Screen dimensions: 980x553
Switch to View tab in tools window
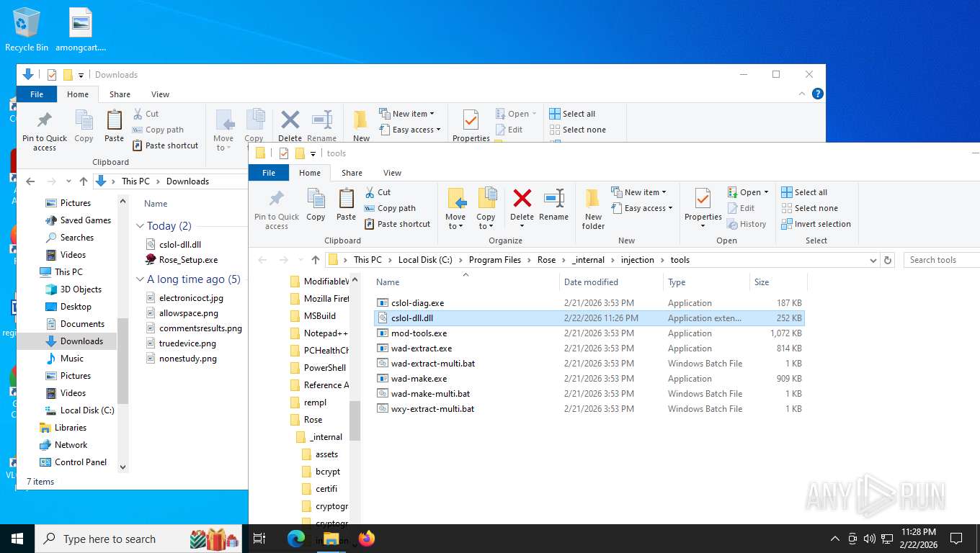tap(392, 173)
